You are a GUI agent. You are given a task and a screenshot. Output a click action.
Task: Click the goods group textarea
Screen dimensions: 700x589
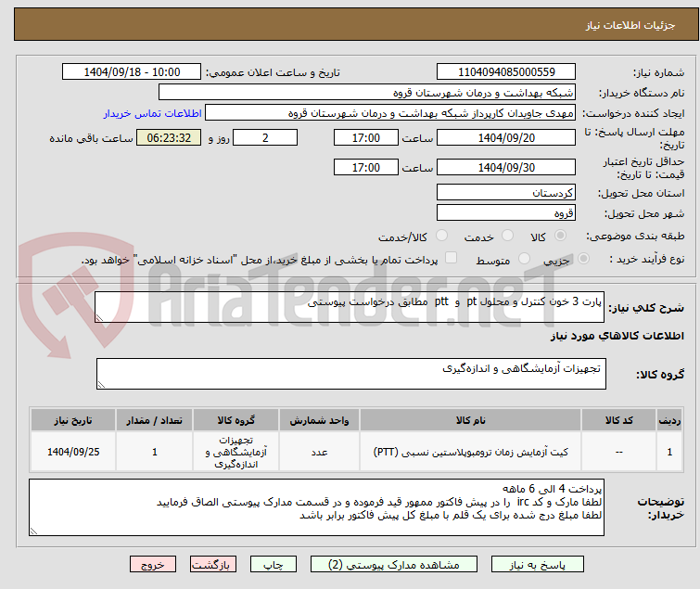(x=351, y=374)
